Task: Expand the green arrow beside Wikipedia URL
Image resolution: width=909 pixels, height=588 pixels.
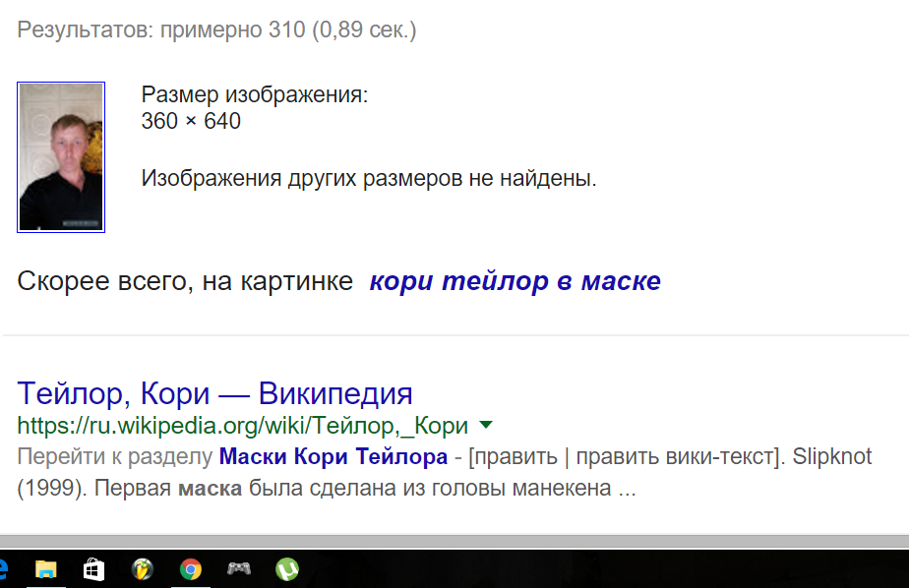Action: coord(486,425)
